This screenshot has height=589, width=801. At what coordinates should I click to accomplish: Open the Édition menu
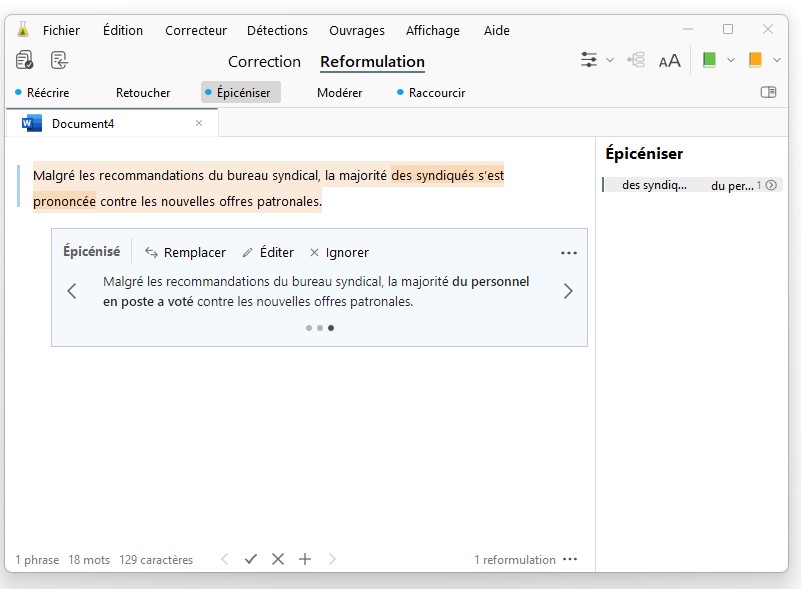point(123,31)
